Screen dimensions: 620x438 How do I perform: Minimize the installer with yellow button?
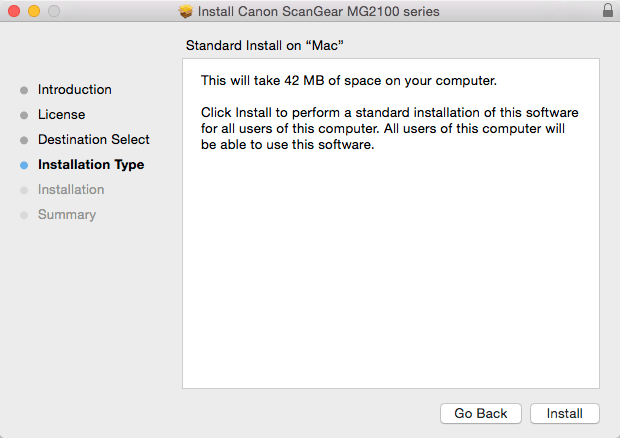click(34, 11)
